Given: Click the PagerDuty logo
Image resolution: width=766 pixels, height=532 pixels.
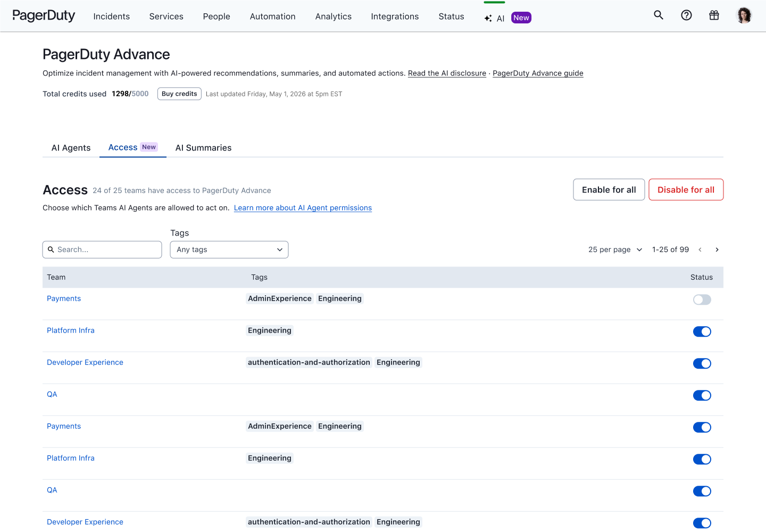Looking at the screenshot, I should click(44, 16).
